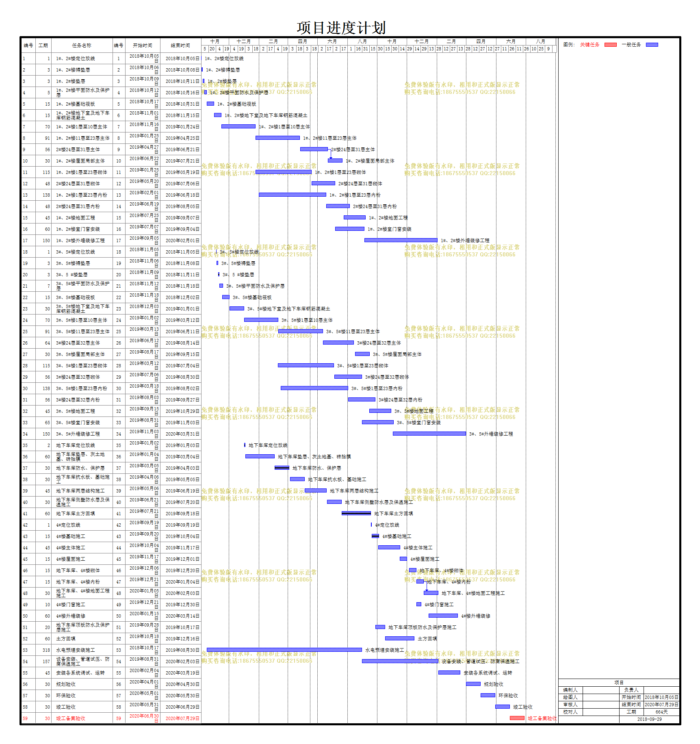The height and width of the screenshot is (744, 700).
Task: Click the 结束时间 column header
Action: 180,46
